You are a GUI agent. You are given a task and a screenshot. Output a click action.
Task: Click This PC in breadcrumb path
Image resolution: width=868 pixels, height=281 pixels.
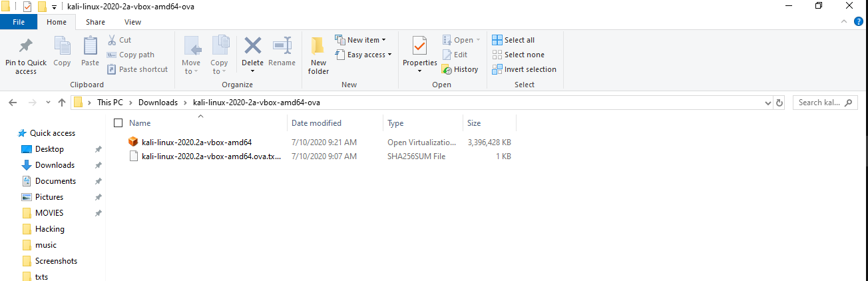[111, 103]
